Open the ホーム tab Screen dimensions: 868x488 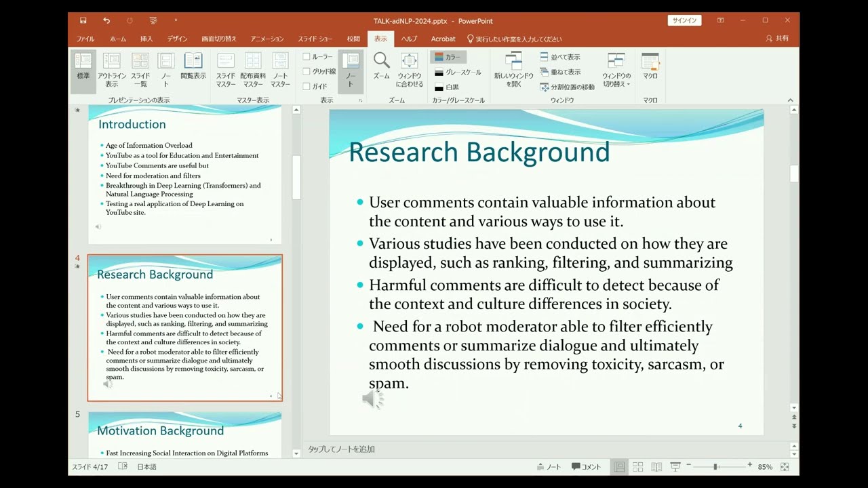pyautogui.click(x=117, y=39)
